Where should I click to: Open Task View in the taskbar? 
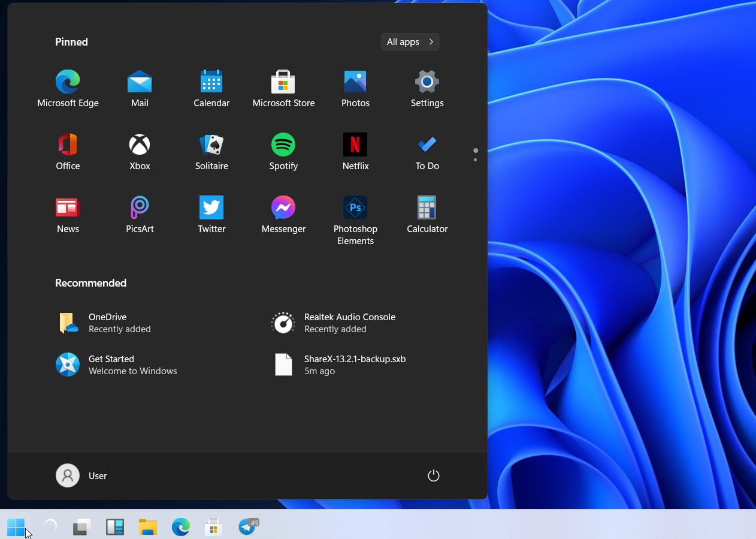point(82,527)
